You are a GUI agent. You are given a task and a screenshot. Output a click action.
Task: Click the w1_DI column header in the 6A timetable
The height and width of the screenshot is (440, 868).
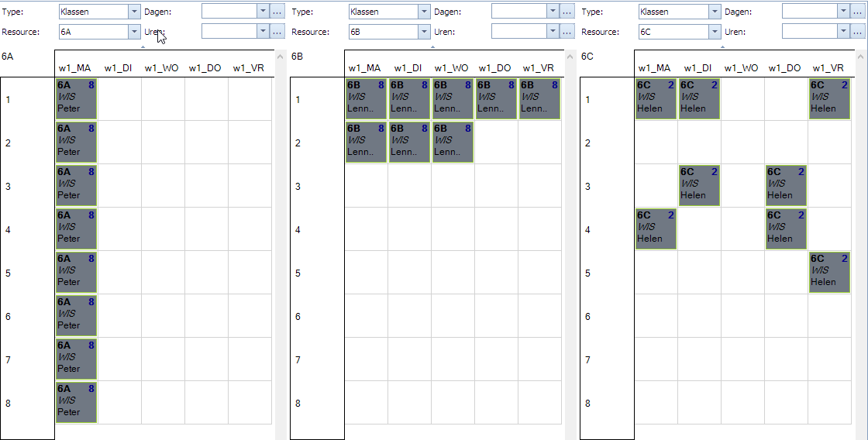coord(118,68)
